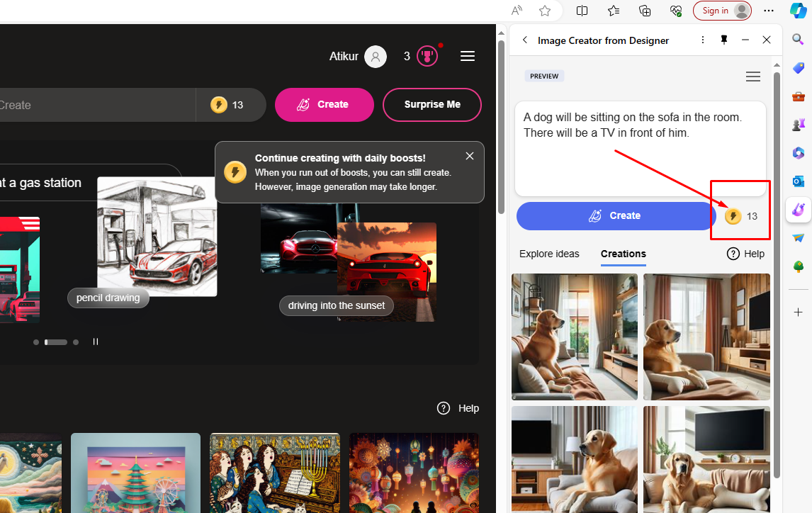Click blue Create button in side panel

(x=616, y=216)
